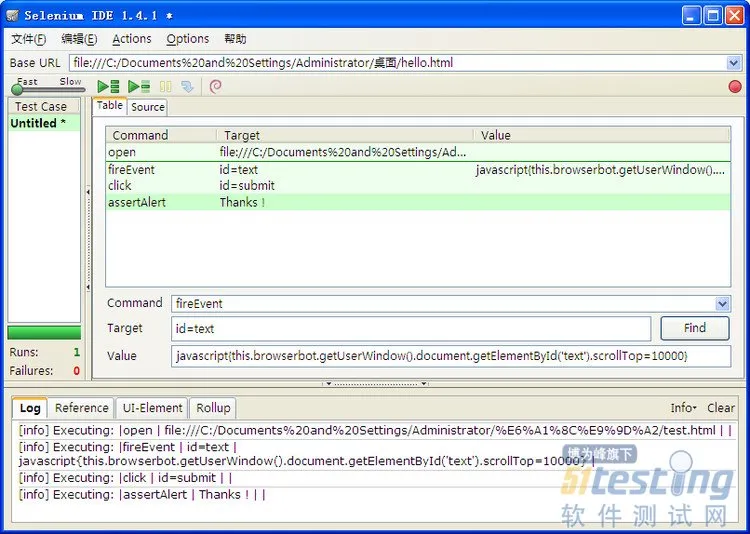This screenshot has height=534, width=750.
Task: Maximize the Selenium IDE window
Action: pos(713,15)
